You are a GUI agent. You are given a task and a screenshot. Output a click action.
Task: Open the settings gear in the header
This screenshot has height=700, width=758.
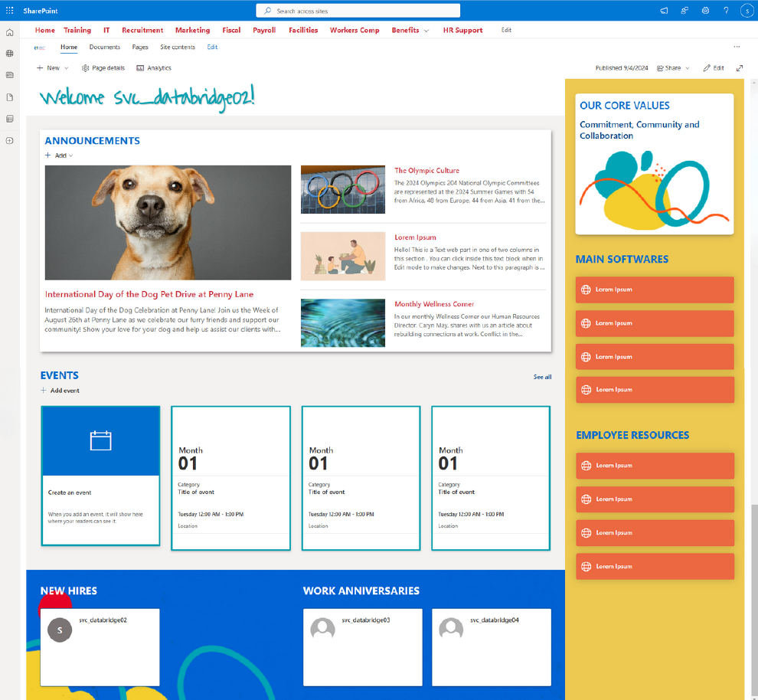pos(705,11)
